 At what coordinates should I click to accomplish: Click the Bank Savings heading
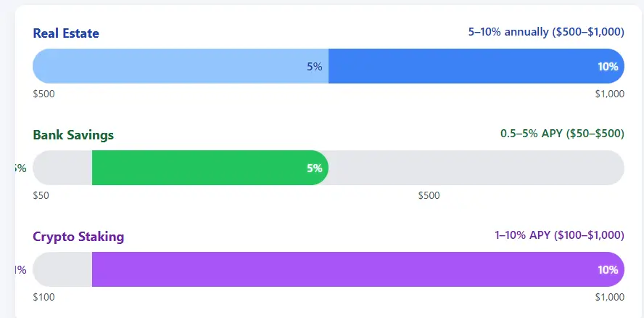point(73,135)
